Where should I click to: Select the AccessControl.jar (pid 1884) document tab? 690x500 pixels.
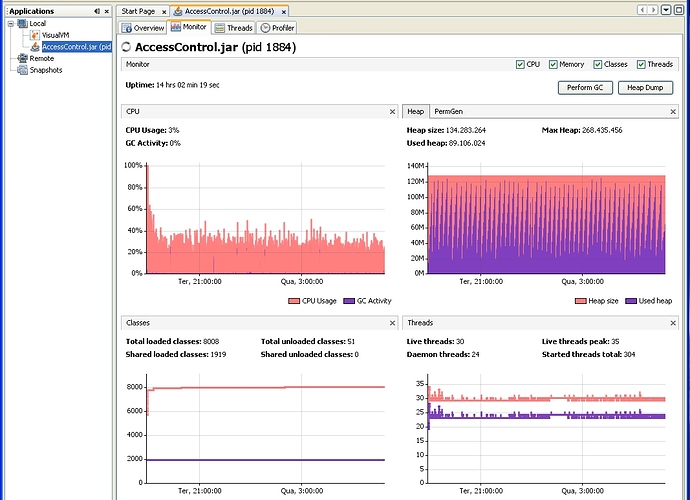tap(229, 11)
